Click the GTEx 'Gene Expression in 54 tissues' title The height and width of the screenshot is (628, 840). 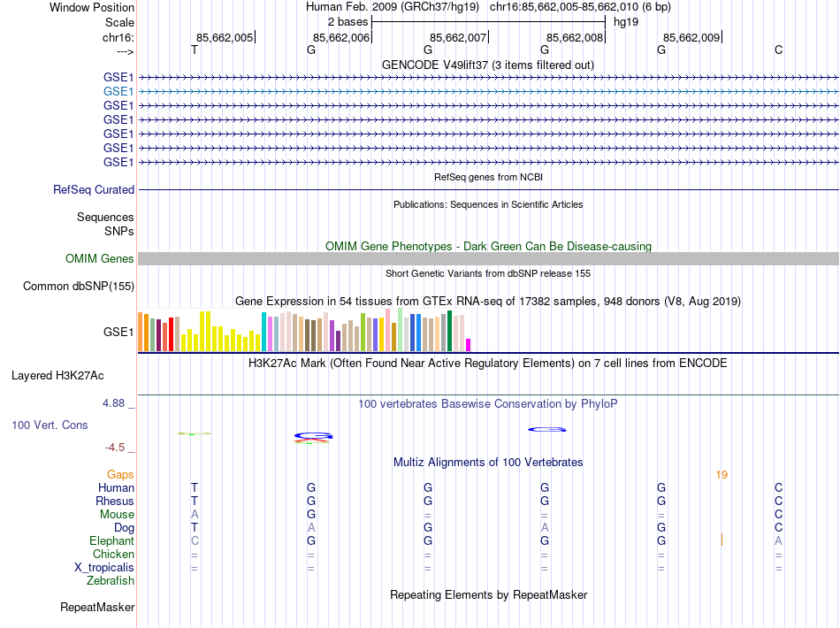click(488, 301)
